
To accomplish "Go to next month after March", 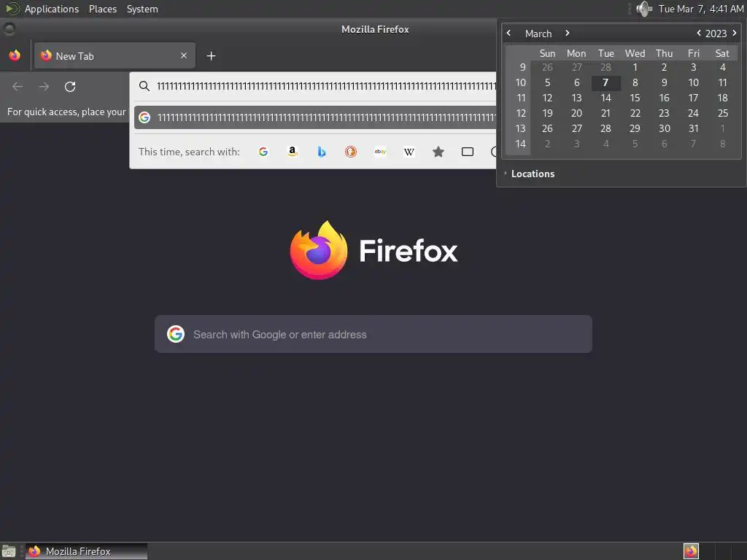I will [x=568, y=34].
